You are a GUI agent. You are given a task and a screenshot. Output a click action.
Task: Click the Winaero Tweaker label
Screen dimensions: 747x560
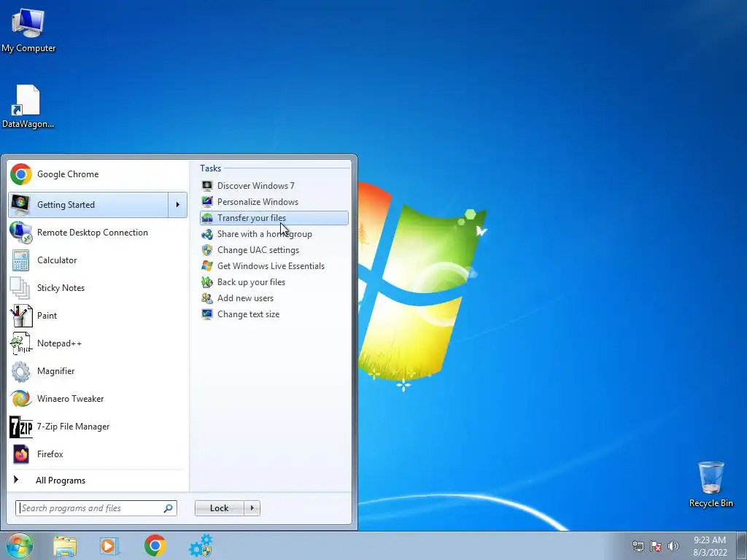71,399
